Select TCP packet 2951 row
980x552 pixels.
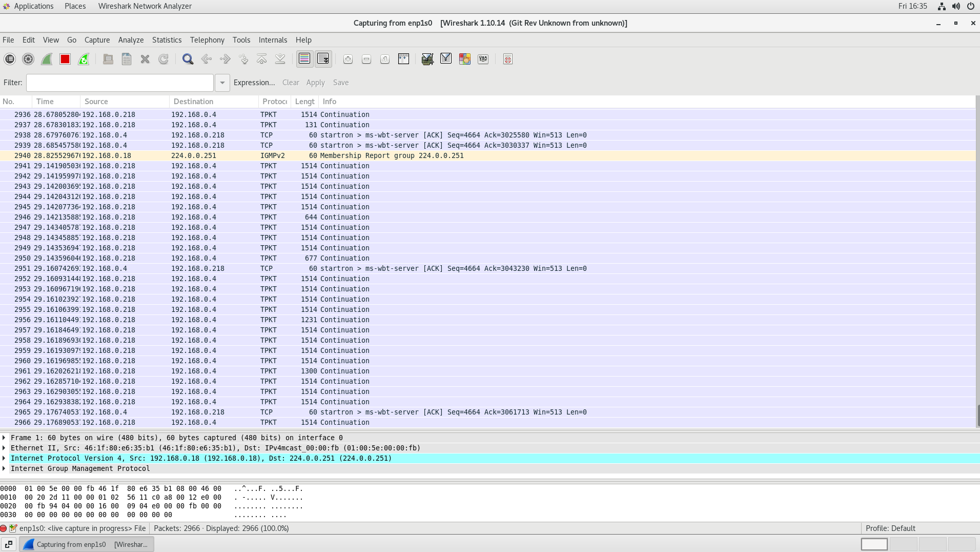(x=487, y=268)
